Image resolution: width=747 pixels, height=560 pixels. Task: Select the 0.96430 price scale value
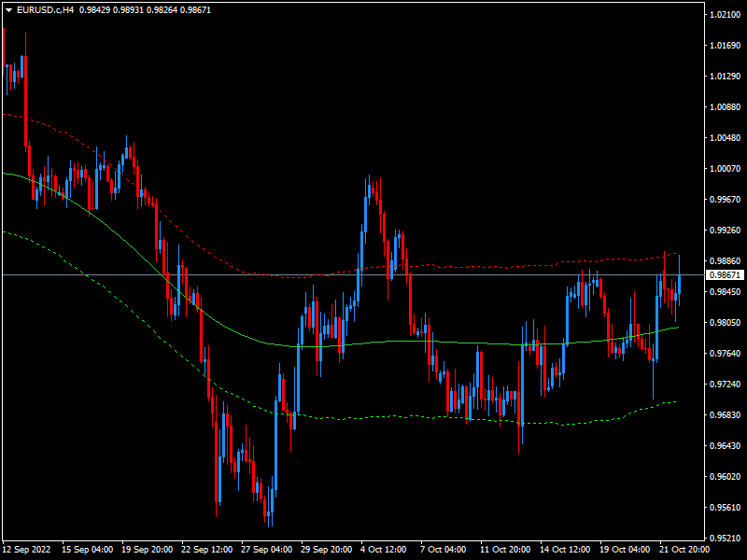[x=726, y=446]
